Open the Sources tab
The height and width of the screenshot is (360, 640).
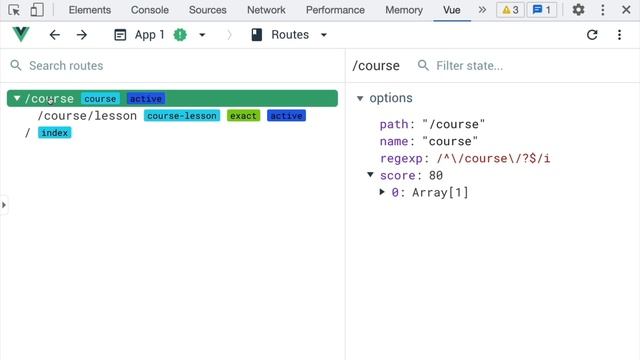[x=207, y=10]
